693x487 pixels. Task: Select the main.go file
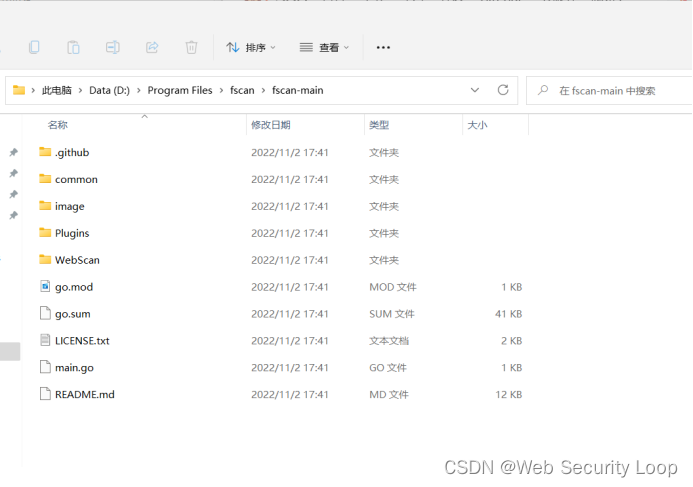[x=74, y=367]
